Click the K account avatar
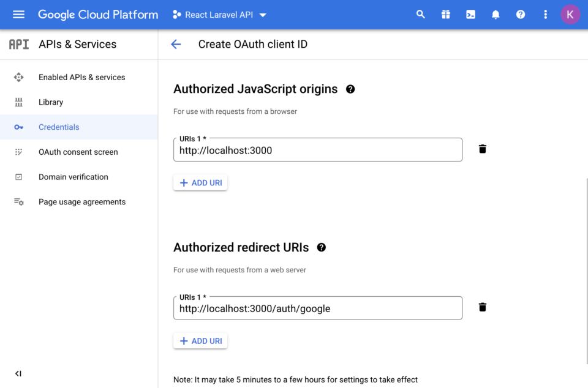The height and width of the screenshot is (388, 588). tap(570, 14)
